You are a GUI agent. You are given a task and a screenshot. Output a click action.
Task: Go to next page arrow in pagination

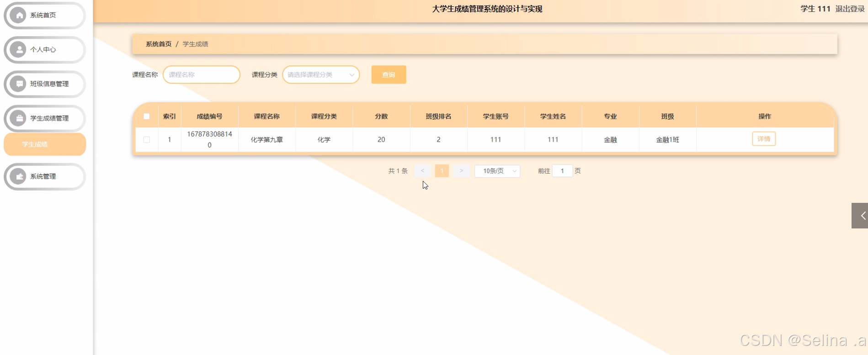(x=462, y=171)
